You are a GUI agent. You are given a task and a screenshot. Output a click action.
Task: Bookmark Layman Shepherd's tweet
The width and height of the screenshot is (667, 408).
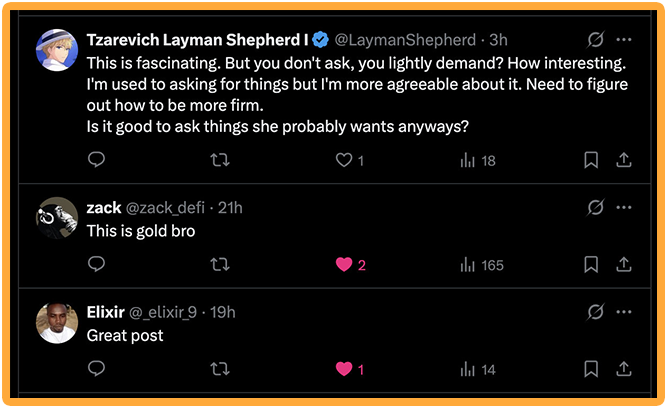pos(591,160)
